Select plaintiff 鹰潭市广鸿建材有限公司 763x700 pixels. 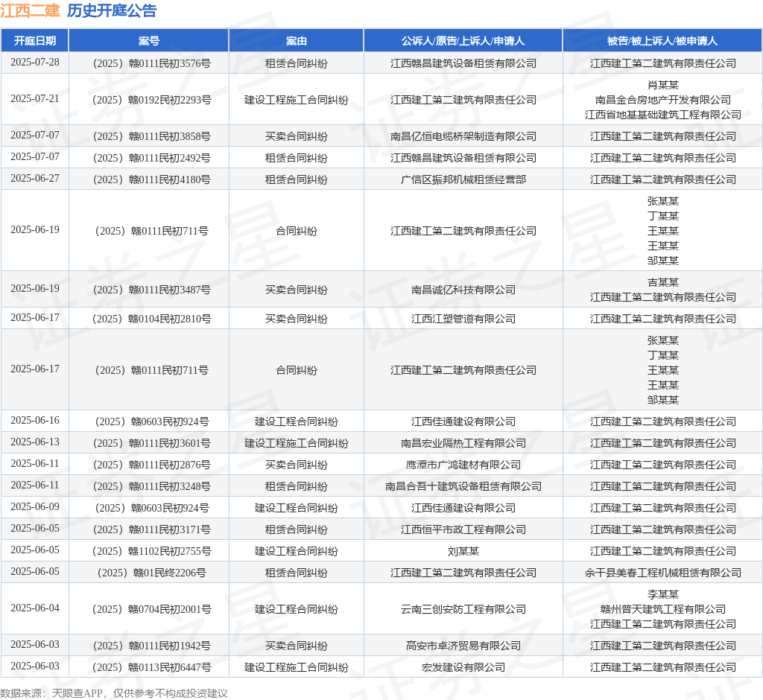[463, 465]
